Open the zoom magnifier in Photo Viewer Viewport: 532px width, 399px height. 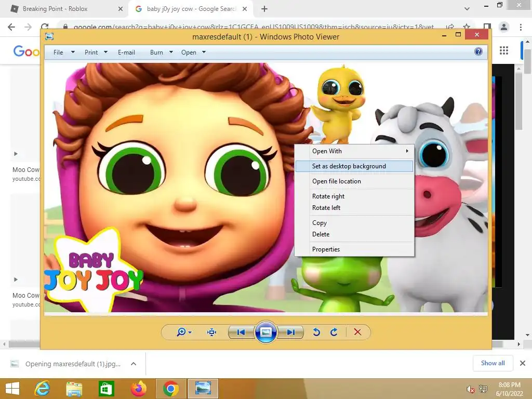click(181, 332)
